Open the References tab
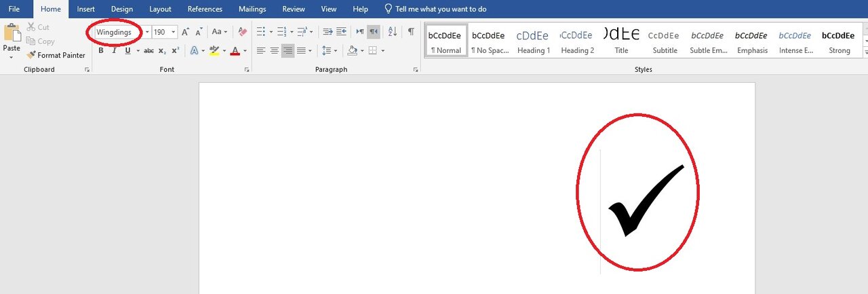This screenshot has height=294, width=868. [205, 9]
